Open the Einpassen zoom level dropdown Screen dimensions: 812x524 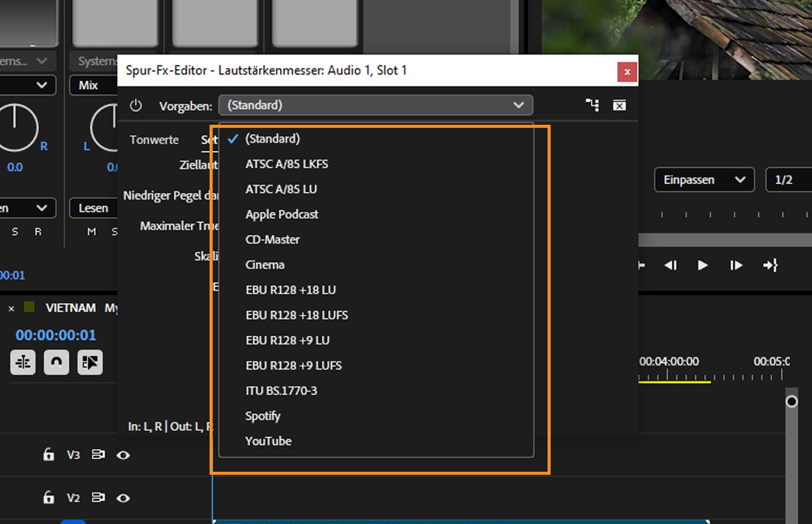pos(704,180)
